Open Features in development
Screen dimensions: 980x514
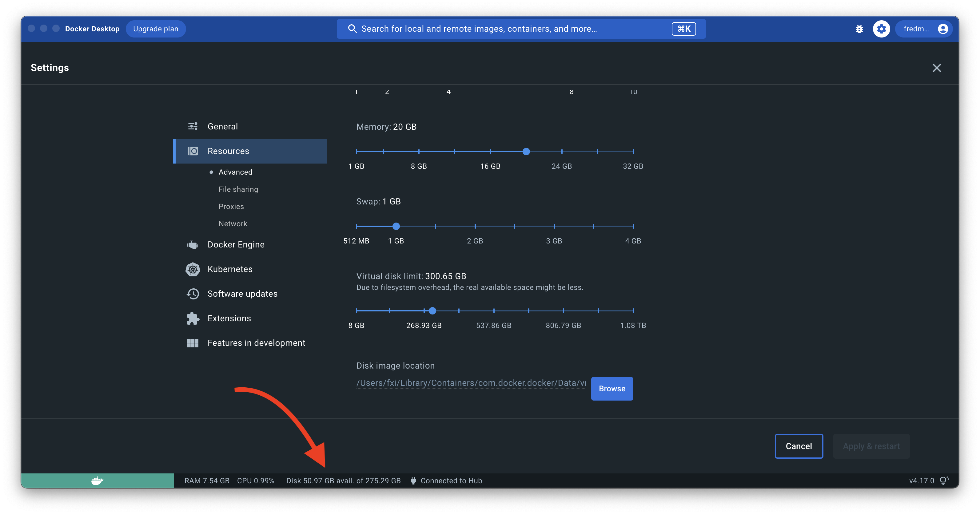[x=257, y=342]
